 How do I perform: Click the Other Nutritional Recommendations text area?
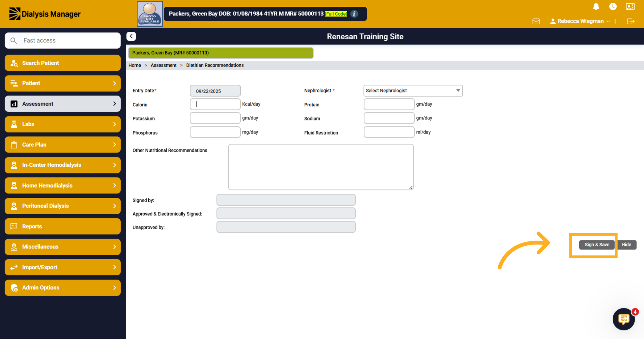click(321, 167)
